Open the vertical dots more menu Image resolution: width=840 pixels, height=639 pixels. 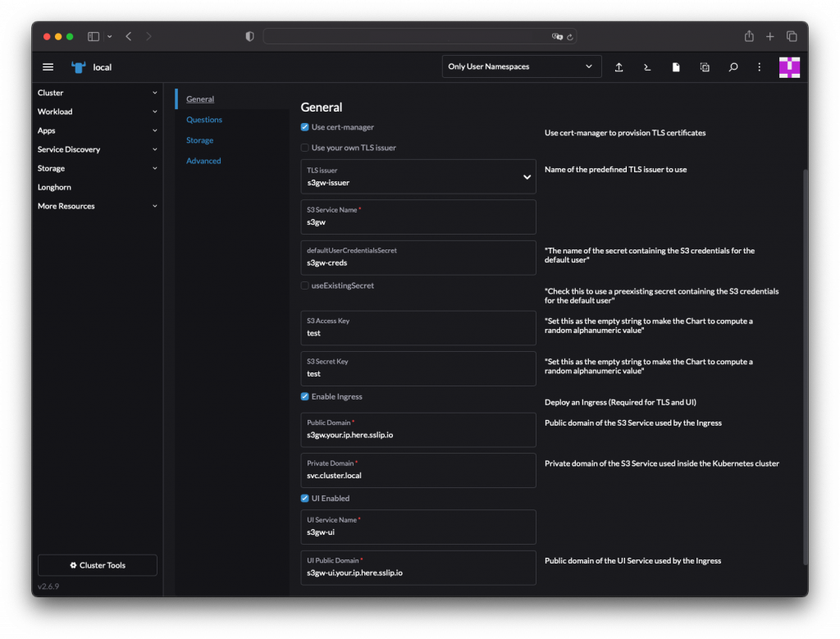[x=760, y=67]
